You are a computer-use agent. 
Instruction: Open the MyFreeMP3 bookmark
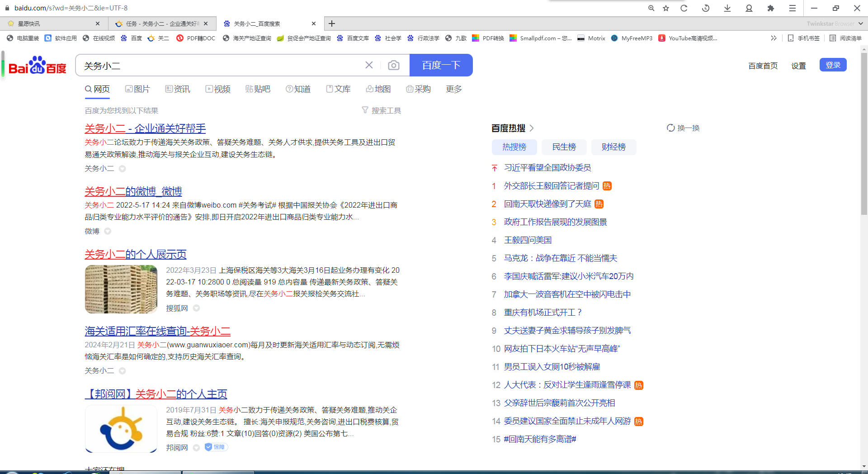pyautogui.click(x=632, y=38)
